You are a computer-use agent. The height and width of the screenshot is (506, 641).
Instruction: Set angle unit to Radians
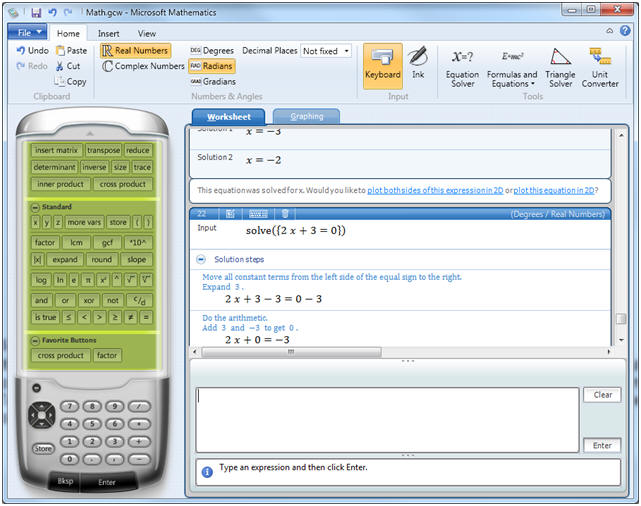212,66
